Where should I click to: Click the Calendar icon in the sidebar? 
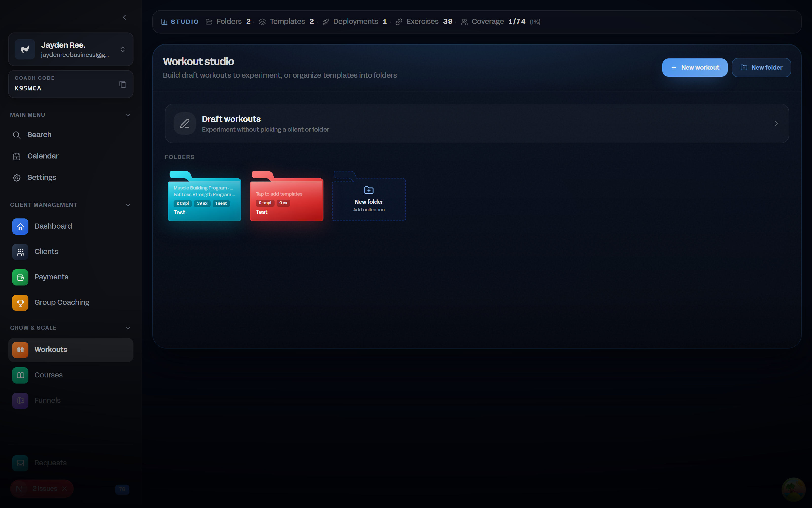pos(16,156)
